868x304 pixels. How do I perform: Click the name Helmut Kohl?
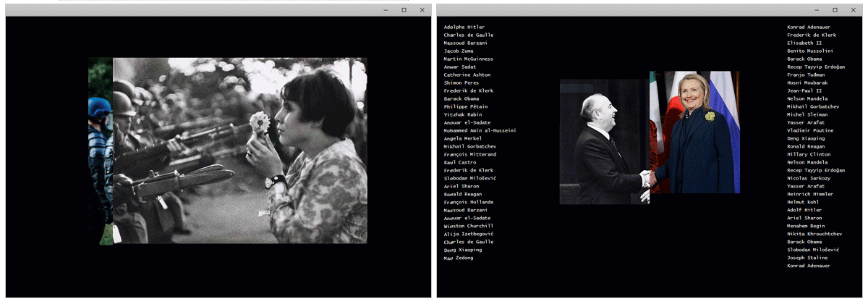(804, 202)
